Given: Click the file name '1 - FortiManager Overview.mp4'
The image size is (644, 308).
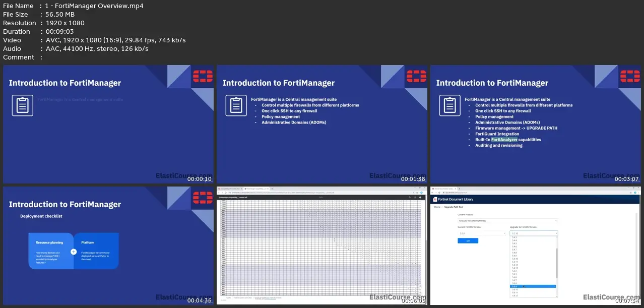Looking at the screenshot, I should [95, 6].
